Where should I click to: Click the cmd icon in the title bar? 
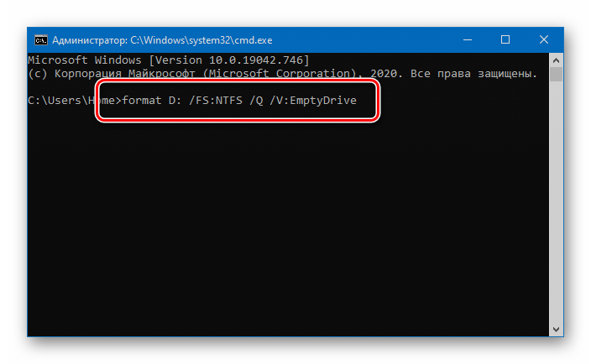coord(39,39)
